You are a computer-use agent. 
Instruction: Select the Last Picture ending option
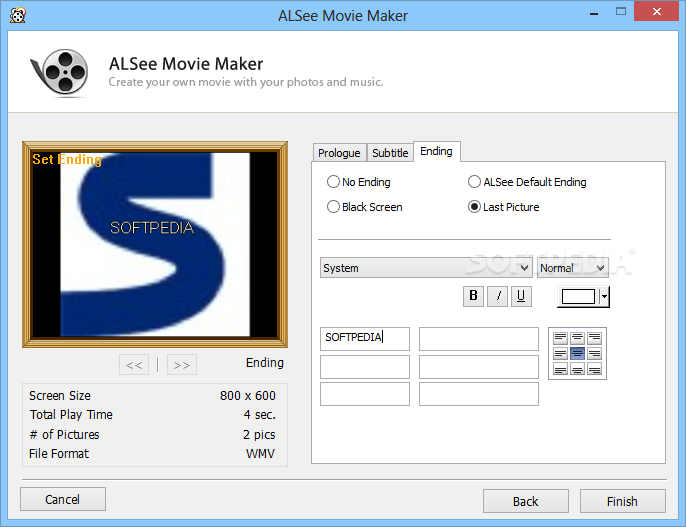click(x=504, y=206)
